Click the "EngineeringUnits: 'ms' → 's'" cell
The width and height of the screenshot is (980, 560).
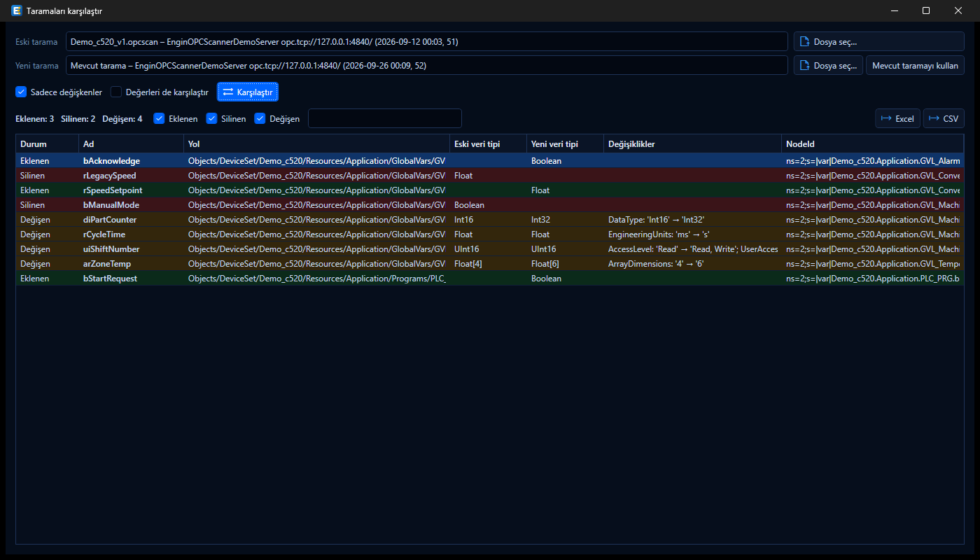point(692,234)
